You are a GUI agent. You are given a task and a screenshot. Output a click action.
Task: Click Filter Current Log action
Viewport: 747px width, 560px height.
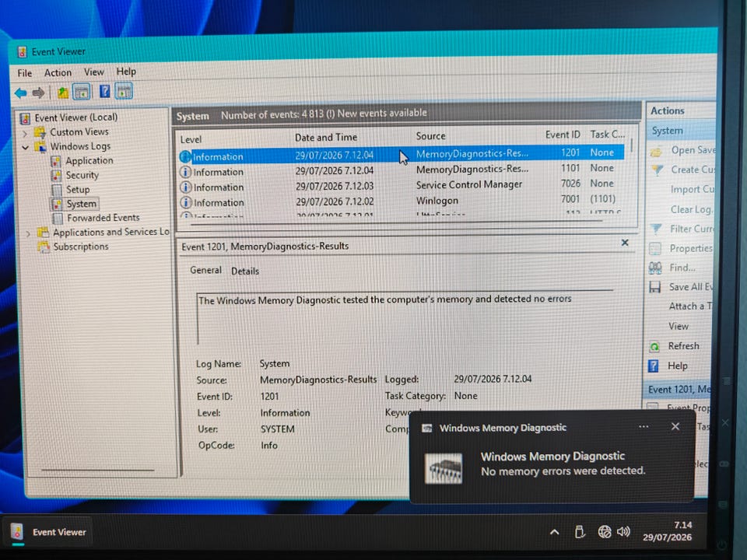tap(682, 229)
